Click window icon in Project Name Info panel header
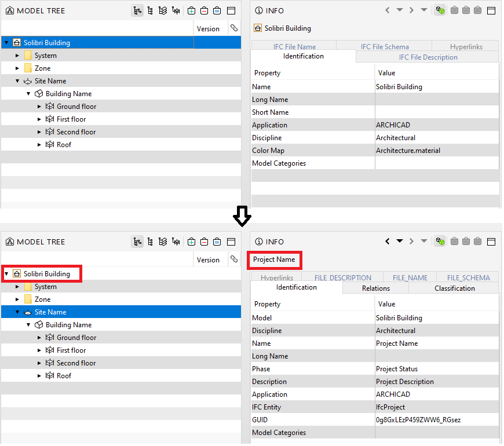The height and width of the screenshot is (446, 504). click(491, 242)
